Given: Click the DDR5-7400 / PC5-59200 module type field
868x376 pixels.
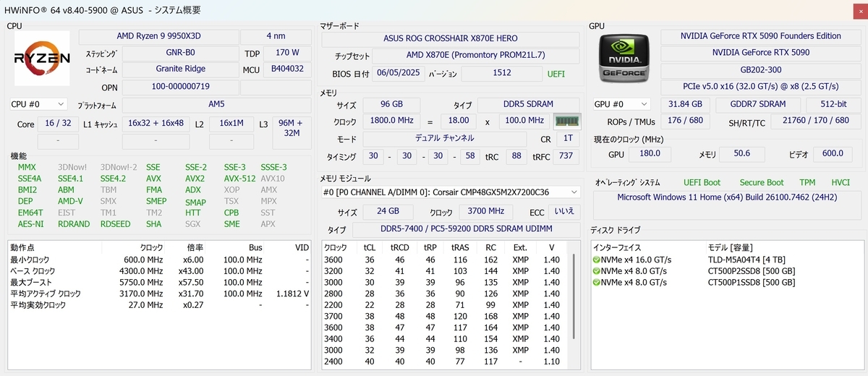Looking at the screenshot, I should pos(466,229).
